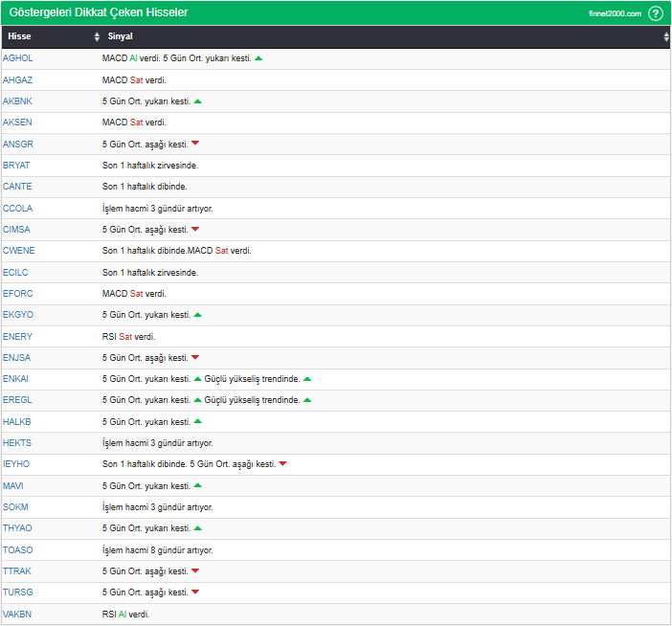Open ENJSA stock link

click(16, 357)
